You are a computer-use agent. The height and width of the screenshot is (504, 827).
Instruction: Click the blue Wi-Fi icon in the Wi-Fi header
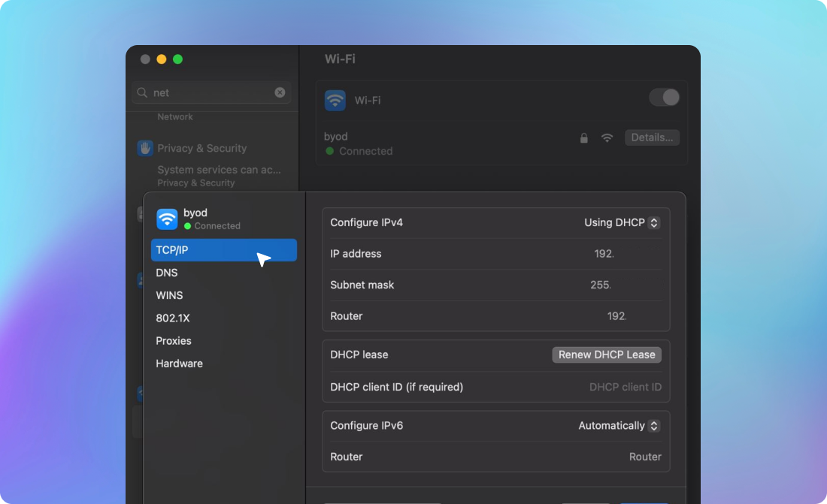(x=335, y=100)
